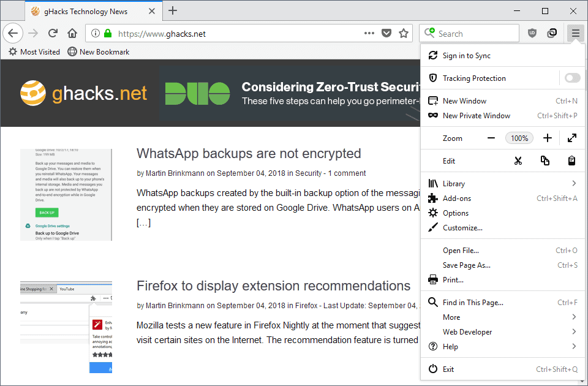Switch to the gHacks Technology News tab
The width and height of the screenshot is (588, 386).
point(86,10)
